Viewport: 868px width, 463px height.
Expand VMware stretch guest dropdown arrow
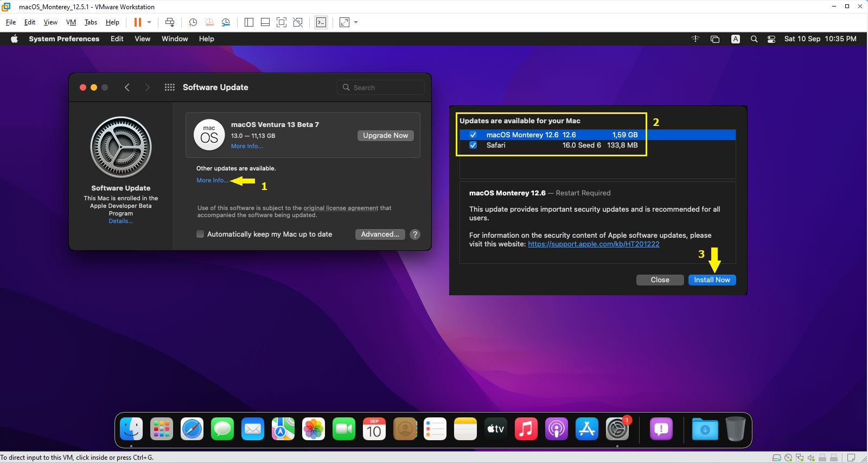(x=356, y=22)
